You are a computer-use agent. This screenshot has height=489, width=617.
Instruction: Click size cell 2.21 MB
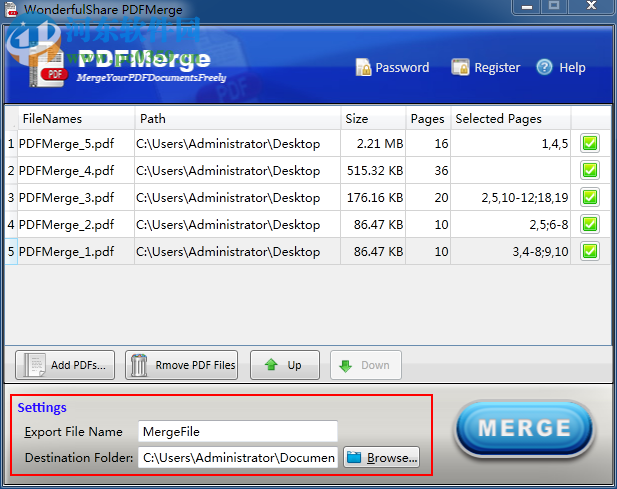pyautogui.click(x=373, y=144)
